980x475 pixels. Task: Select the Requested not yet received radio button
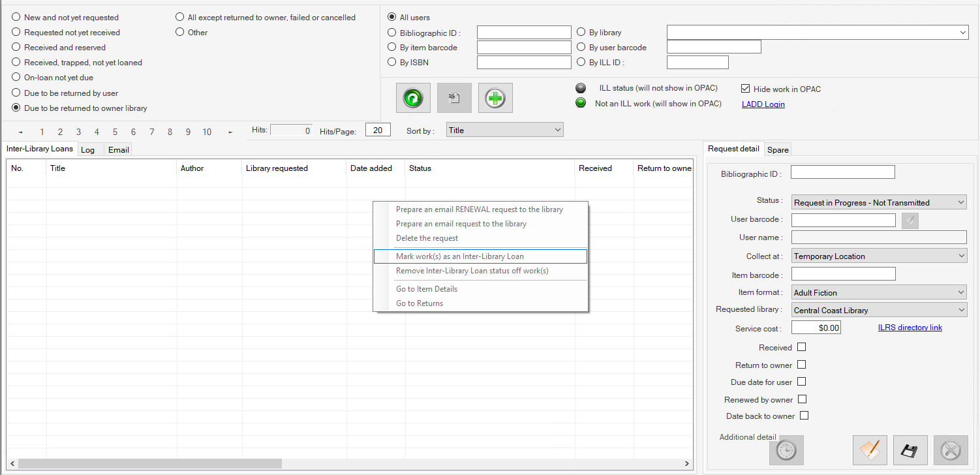tap(15, 32)
